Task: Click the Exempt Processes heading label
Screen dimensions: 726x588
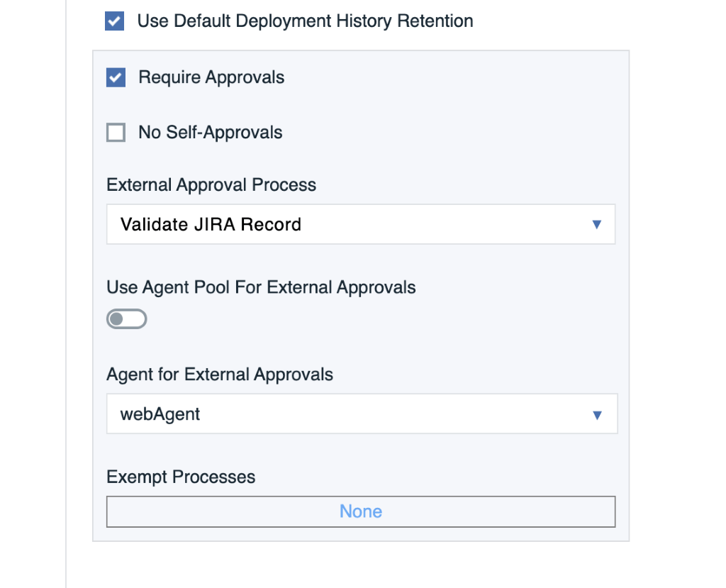Action: pyautogui.click(x=181, y=477)
